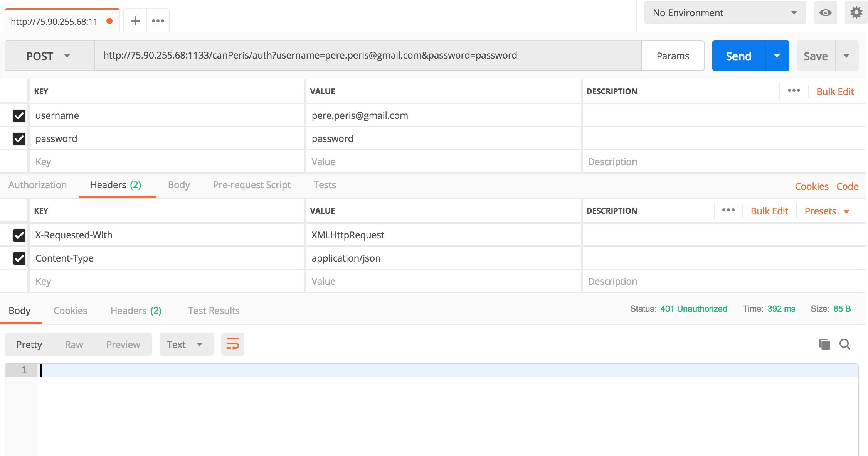Switch to the request Body tab
Viewport: 868px width, 456px height.
(179, 185)
